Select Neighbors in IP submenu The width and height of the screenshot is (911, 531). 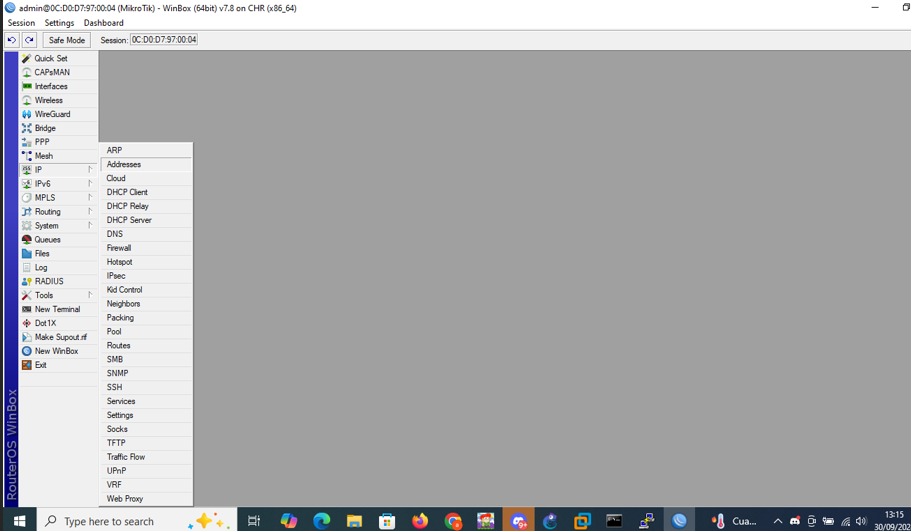pyautogui.click(x=146, y=303)
